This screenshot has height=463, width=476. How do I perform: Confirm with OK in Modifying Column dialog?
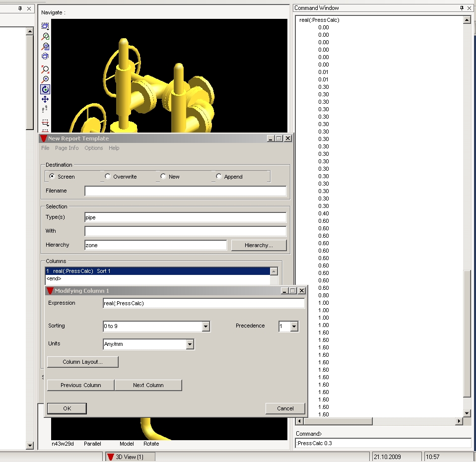pyautogui.click(x=67, y=408)
